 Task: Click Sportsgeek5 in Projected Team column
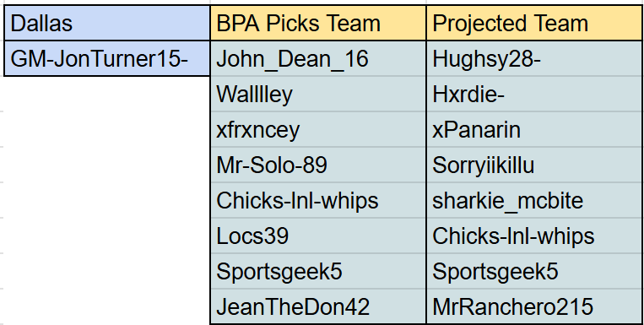pos(534,271)
